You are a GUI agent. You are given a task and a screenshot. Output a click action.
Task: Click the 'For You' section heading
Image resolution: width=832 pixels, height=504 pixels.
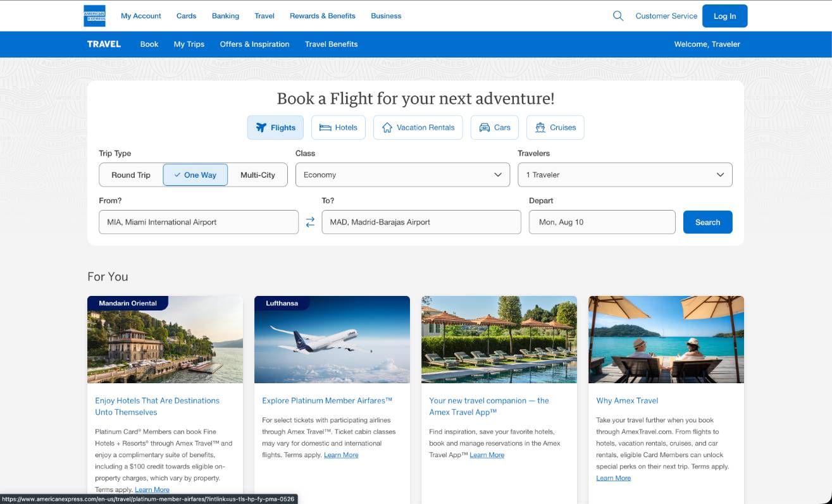coord(108,276)
